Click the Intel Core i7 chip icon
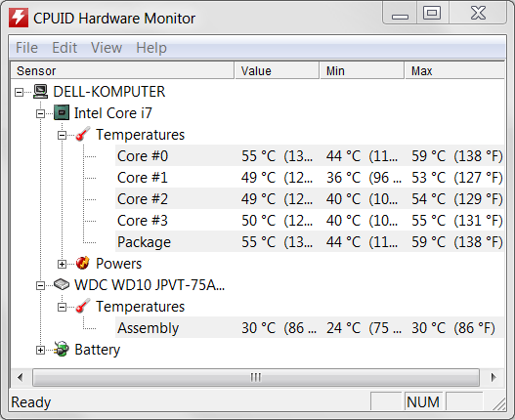This screenshot has width=515, height=420. click(x=62, y=112)
